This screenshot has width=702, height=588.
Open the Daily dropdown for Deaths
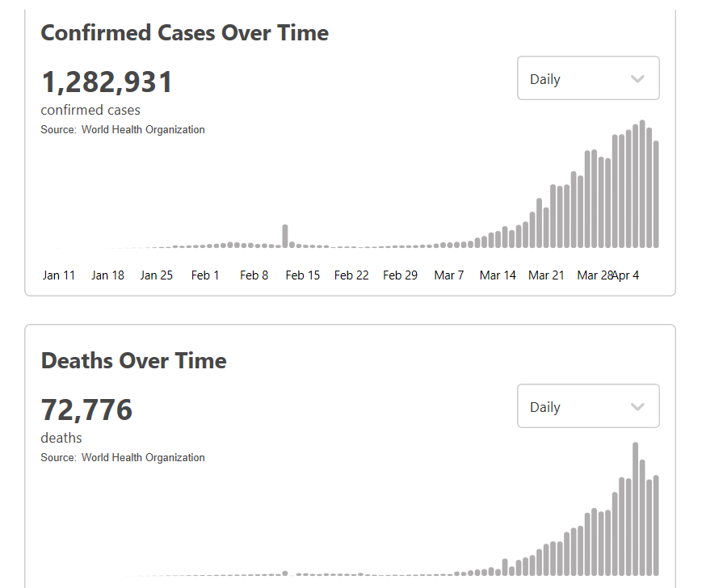[x=587, y=406]
